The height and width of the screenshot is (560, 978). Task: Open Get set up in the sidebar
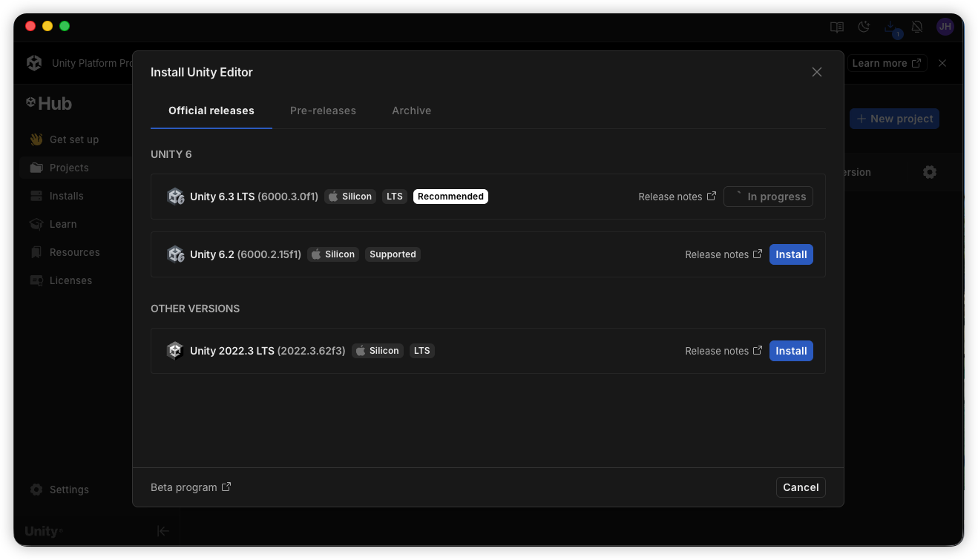point(76,139)
